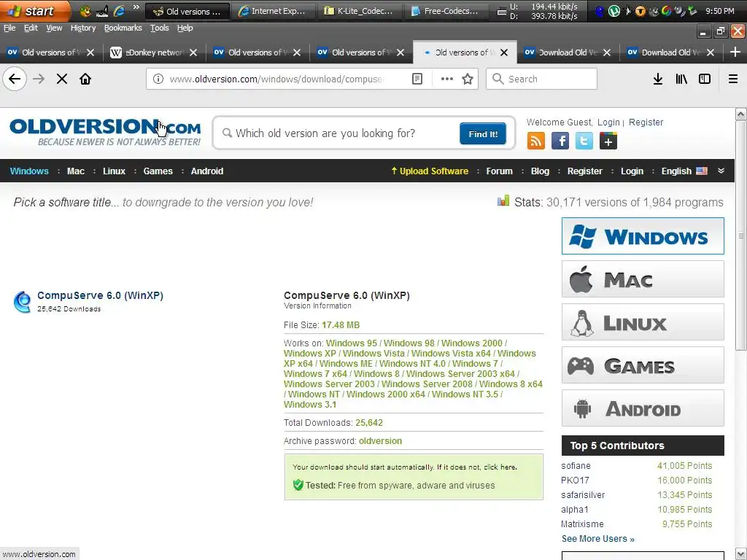Open the Windows Start button
The image size is (747, 560).
(x=34, y=10)
